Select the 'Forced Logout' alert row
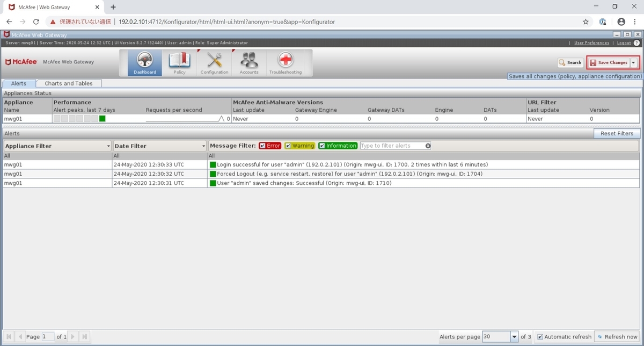 click(321, 174)
